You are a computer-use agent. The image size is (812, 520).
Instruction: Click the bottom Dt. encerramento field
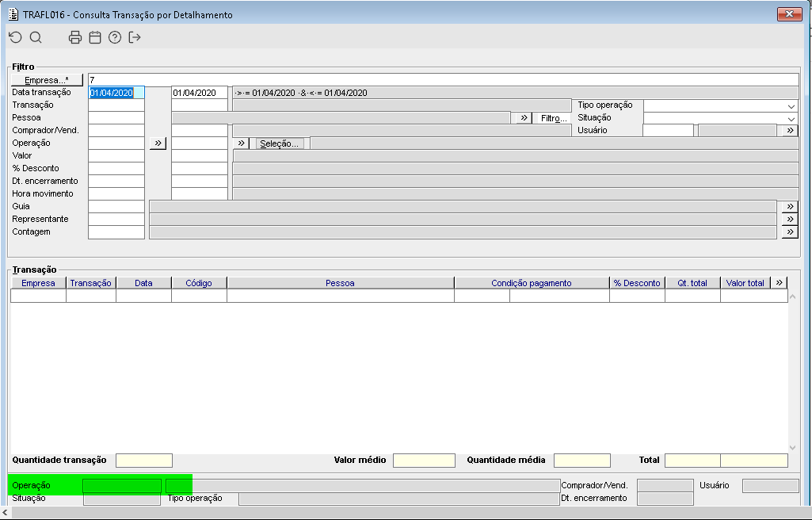pos(665,499)
